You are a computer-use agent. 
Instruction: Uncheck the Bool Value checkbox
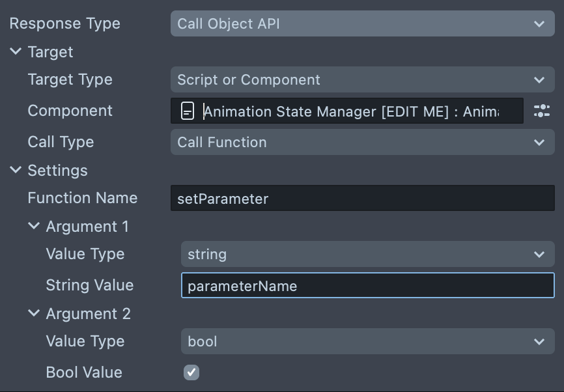[x=191, y=372]
